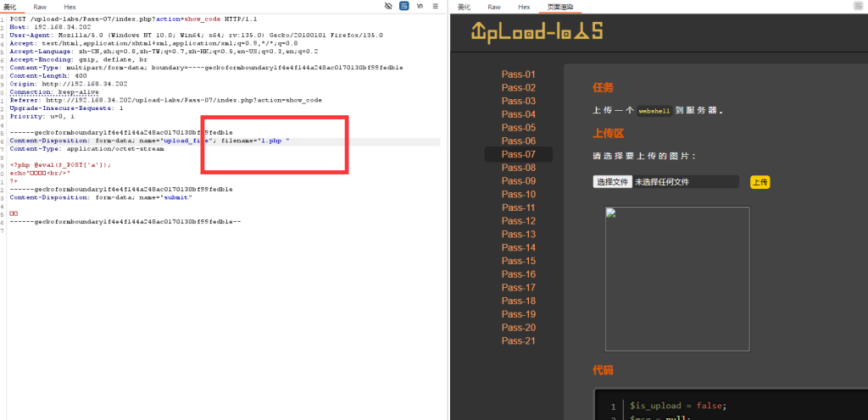Switch response view to Raw tab
Viewport: 868px width, 420px height.
494,7
